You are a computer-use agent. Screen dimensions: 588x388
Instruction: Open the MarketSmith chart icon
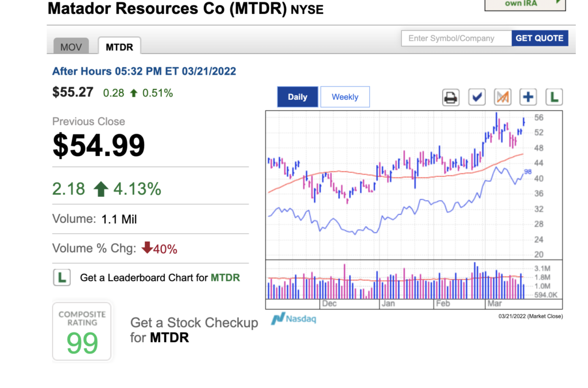502,98
